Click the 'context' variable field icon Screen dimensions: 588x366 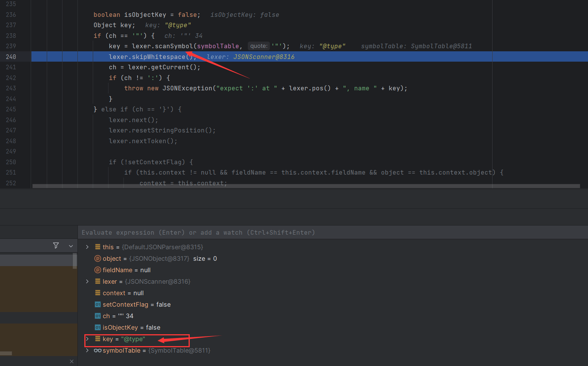[x=98, y=293]
